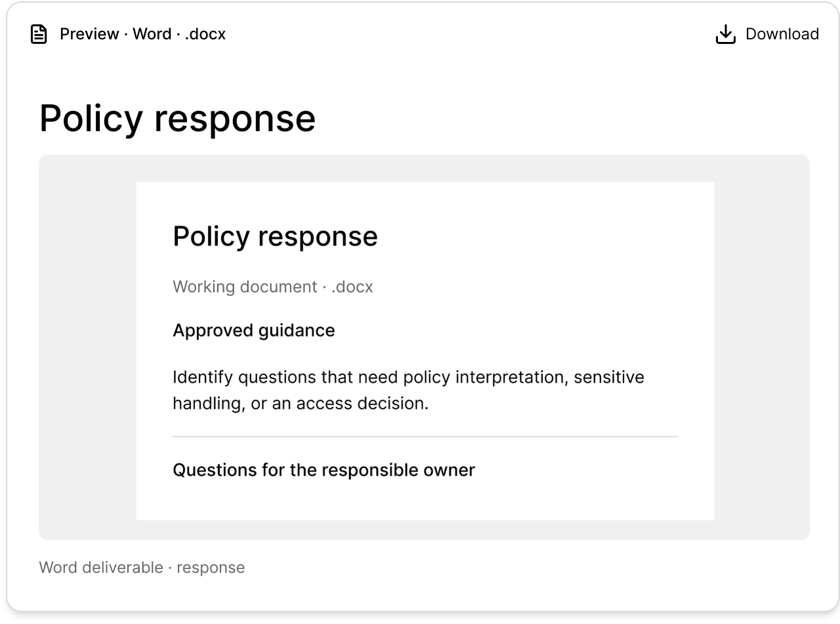Screen dimensions: 840x624
Task: Click the "Word deliverable · response" caption
Action: (x=142, y=568)
